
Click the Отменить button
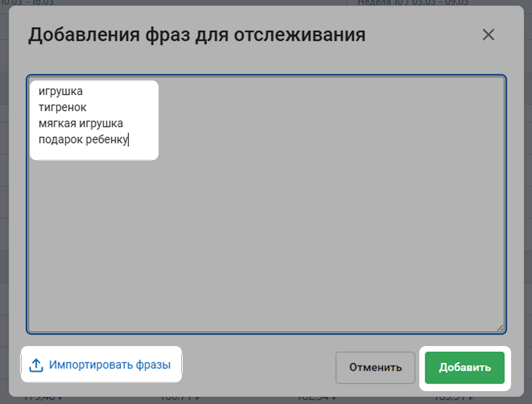pyautogui.click(x=375, y=367)
